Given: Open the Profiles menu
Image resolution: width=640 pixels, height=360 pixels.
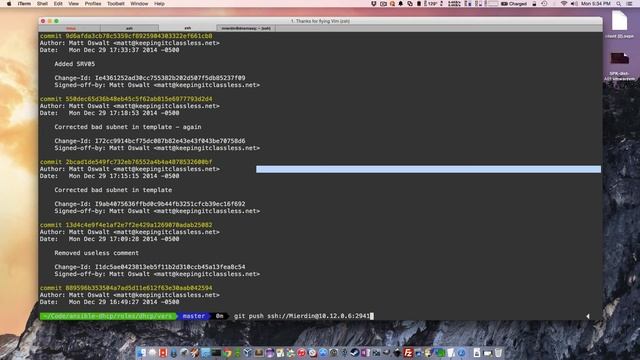Looking at the screenshot, I should (x=93, y=4).
